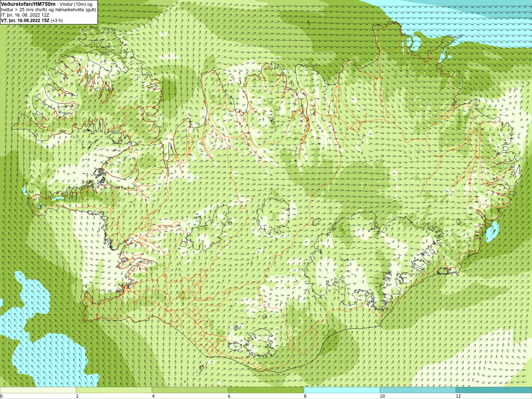Click the '10' scale label
This screenshot has width=532, height=399.
(382, 396)
